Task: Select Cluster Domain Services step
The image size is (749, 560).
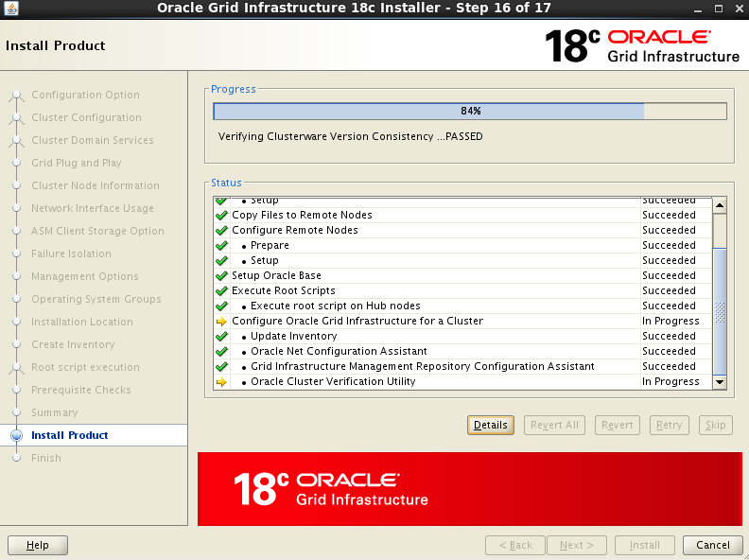Action: 93,140
